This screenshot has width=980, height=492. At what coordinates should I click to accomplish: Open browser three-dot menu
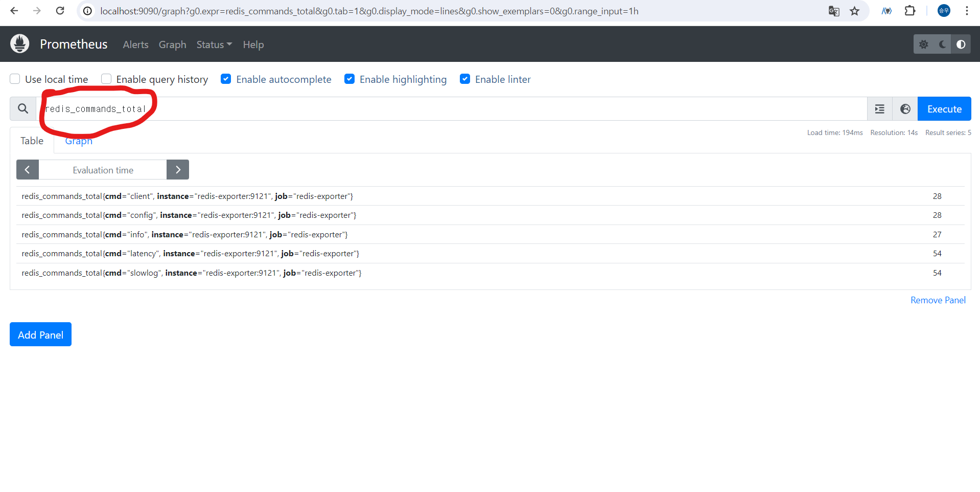(967, 11)
